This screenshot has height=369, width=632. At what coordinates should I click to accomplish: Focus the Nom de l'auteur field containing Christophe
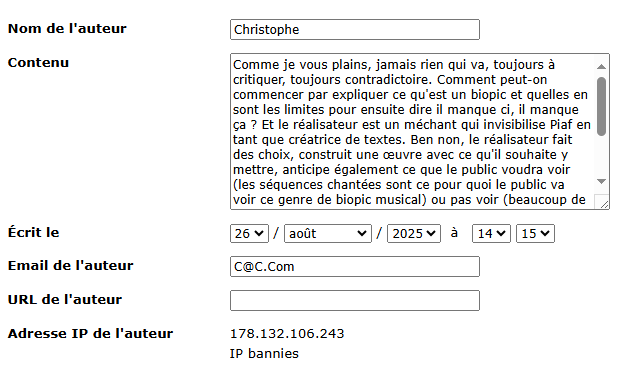click(x=355, y=29)
